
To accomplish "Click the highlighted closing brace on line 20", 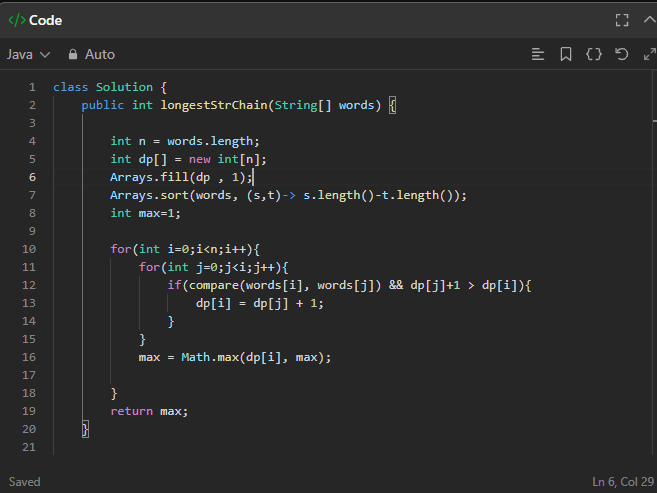I will pos(85,429).
